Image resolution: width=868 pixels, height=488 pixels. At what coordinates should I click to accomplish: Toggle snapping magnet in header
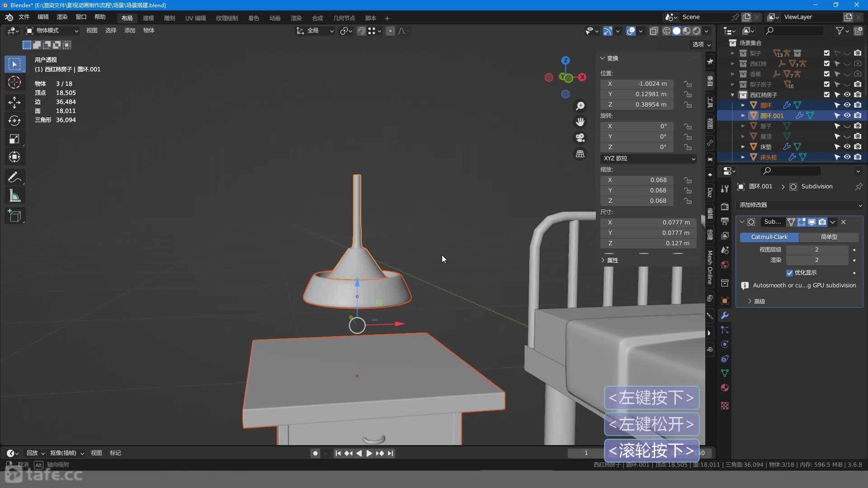click(x=361, y=31)
